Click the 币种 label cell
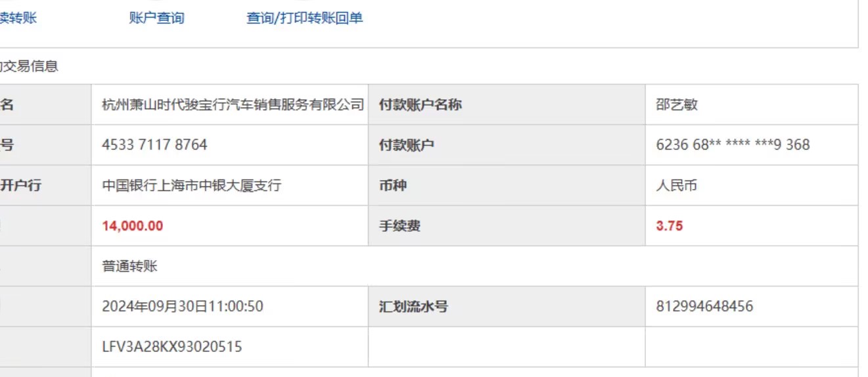 tap(507, 185)
